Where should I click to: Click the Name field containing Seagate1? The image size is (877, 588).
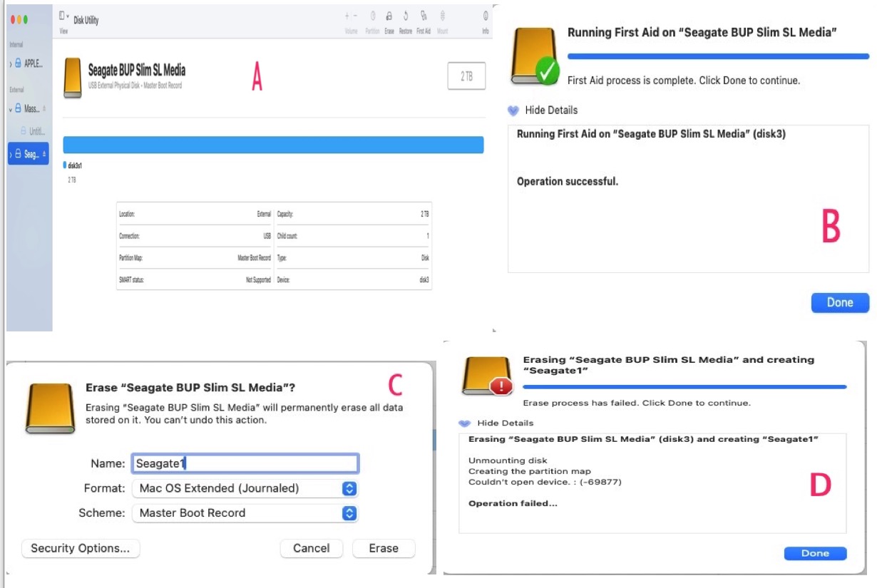pyautogui.click(x=245, y=464)
